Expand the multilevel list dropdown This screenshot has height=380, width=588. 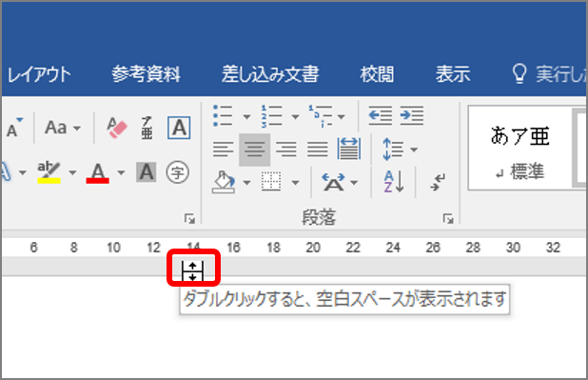[x=342, y=117]
